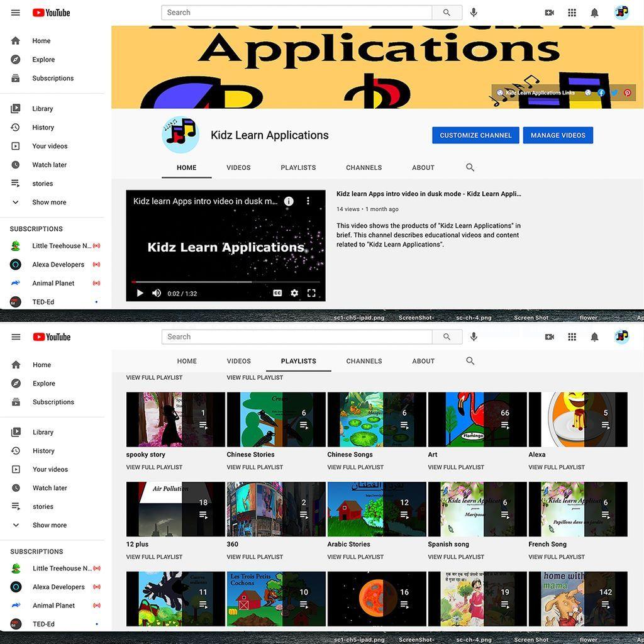The height and width of the screenshot is (644, 644).
Task: Click search field in top window
Action: (297, 13)
